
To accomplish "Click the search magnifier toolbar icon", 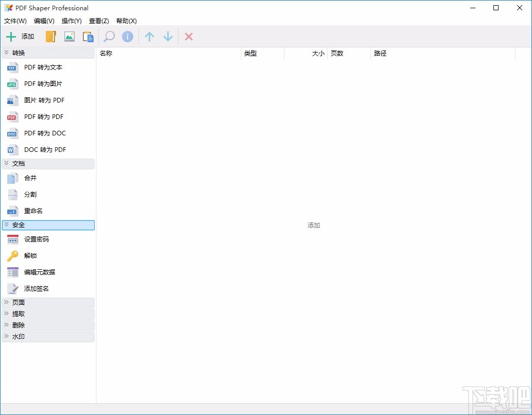I will click(109, 37).
